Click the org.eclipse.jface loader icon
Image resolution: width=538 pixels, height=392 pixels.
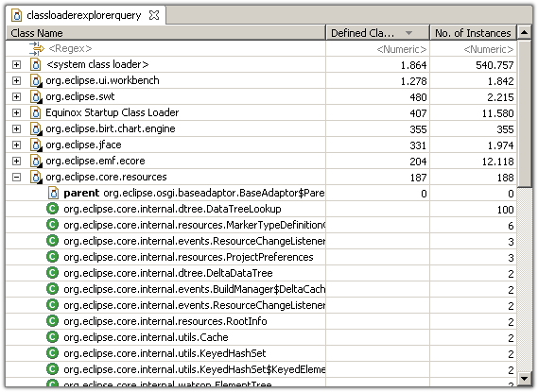click(x=36, y=145)
